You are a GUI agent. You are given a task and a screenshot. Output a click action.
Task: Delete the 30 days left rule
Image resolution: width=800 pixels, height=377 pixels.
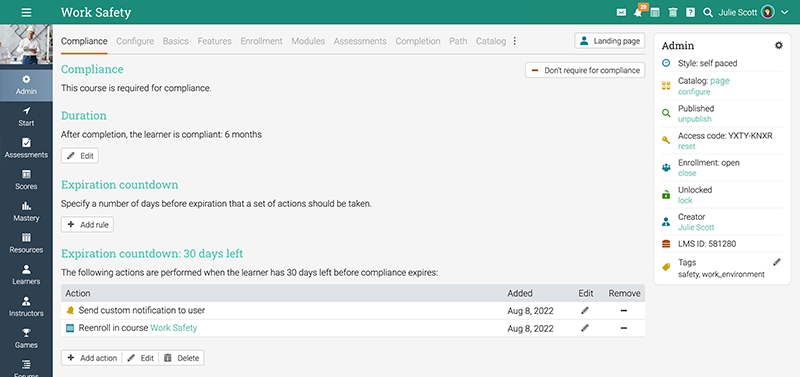tap(182, 358)
